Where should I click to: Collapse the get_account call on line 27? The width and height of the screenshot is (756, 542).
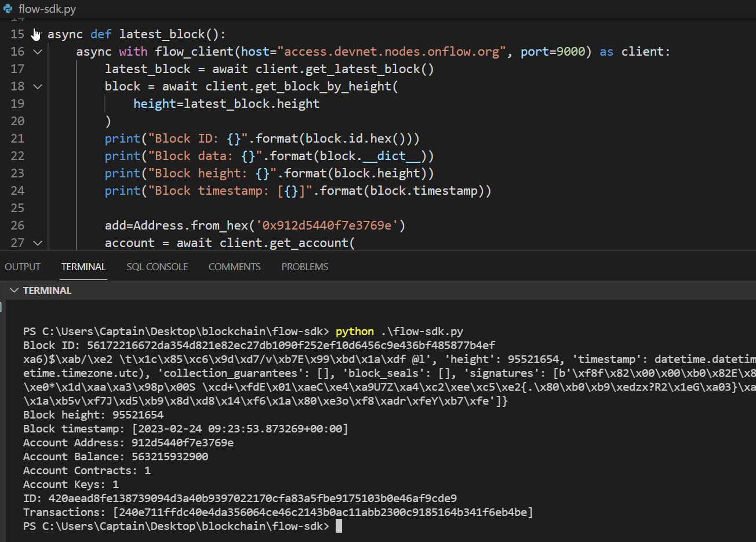coord(37,242)
